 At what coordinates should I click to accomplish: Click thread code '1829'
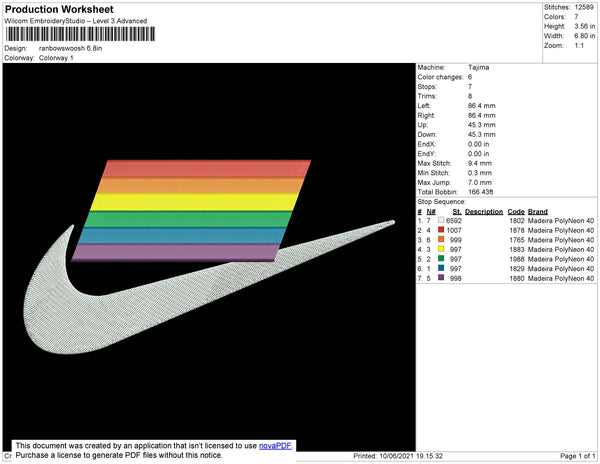(x=517, y=269)
